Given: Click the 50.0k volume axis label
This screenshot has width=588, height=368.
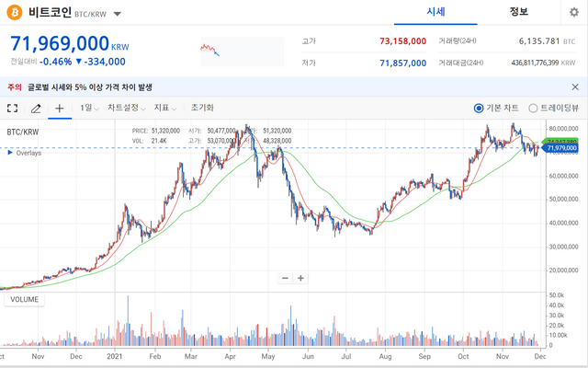Looking at the screenshot, I should (557, 295).
